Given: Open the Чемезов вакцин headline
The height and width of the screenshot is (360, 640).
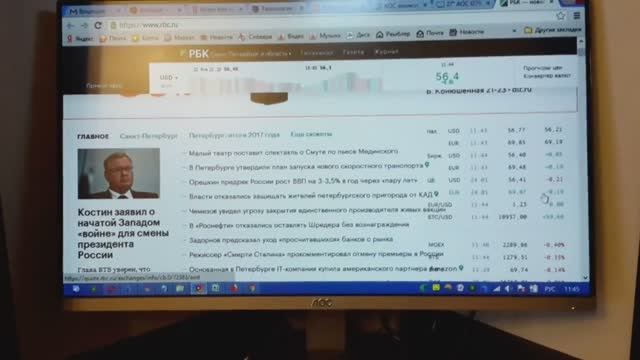Looking at the screenshot, I should click(x=317, y=211).
